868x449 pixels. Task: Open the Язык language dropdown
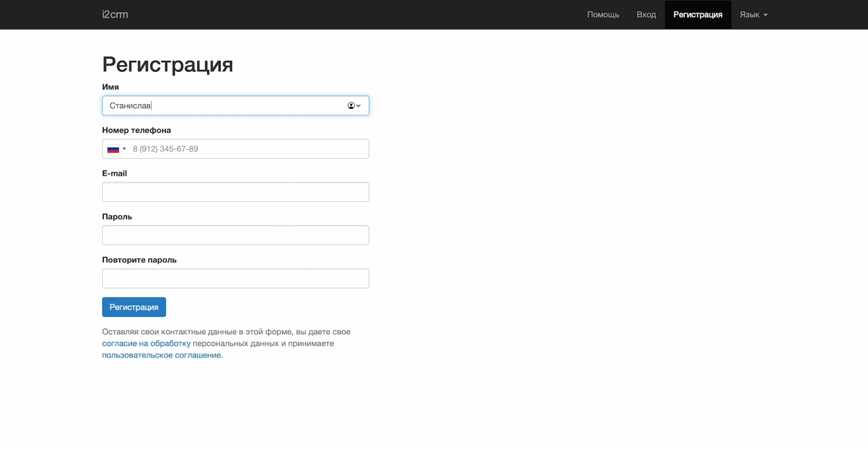[x=753, y=15]
